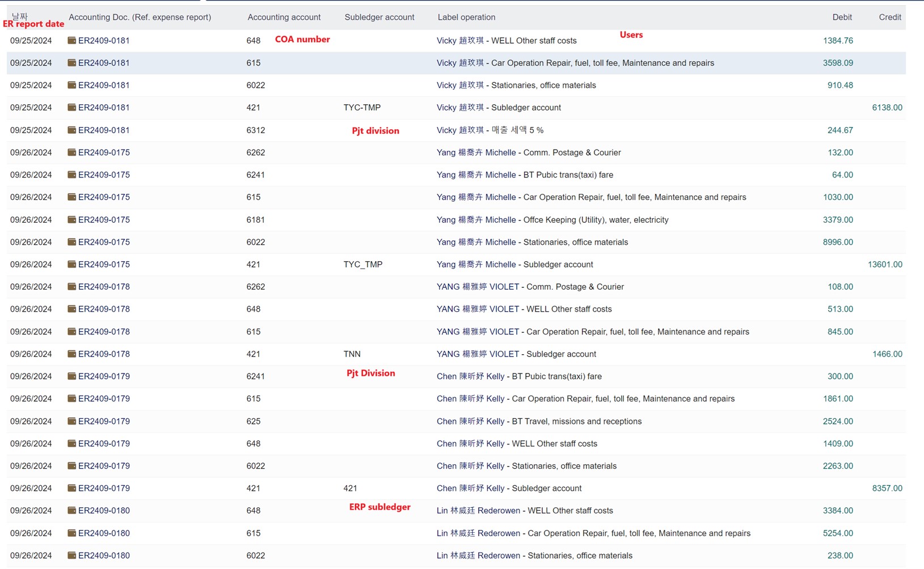Screen dimensions: 924x569
Task: Click wallet icon on Rederowen's 5254.00 debit row
Action: pos(71,533)
